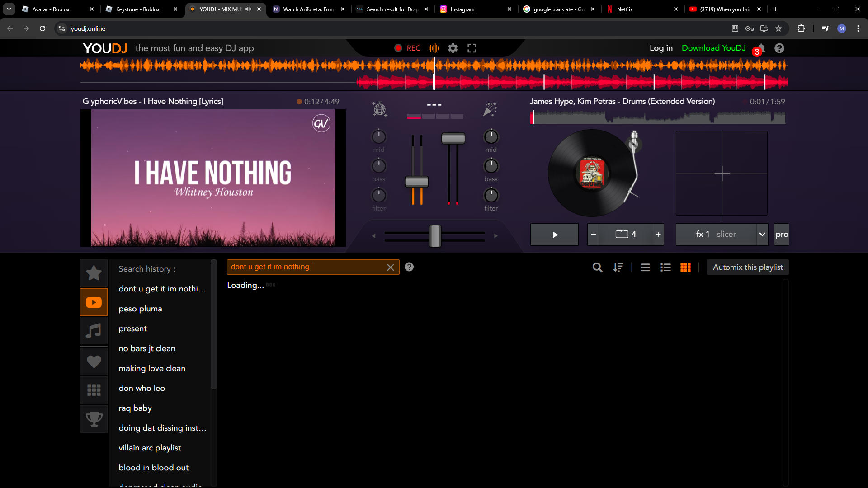The image size is (868, 488).
Task: Select 'don who leo' search history entry
Action: [x=142, y=388]
